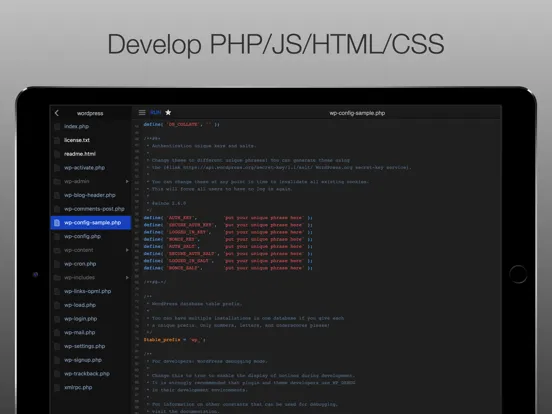Screen dimensions: 552x414
Task: Click the 'Develop PHP/JS/HTML/CSS' heading
Action: tap(276, 44)
